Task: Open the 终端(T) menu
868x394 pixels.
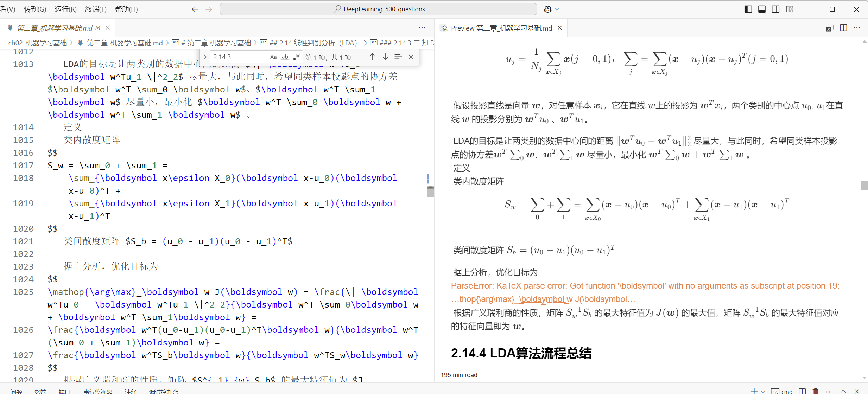Action: click(96, 9)
